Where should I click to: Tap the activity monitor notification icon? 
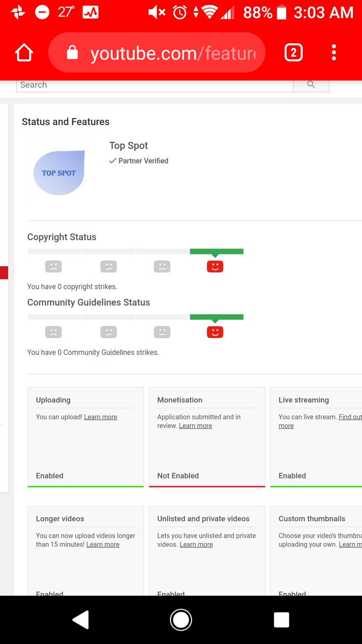point(91,12)
